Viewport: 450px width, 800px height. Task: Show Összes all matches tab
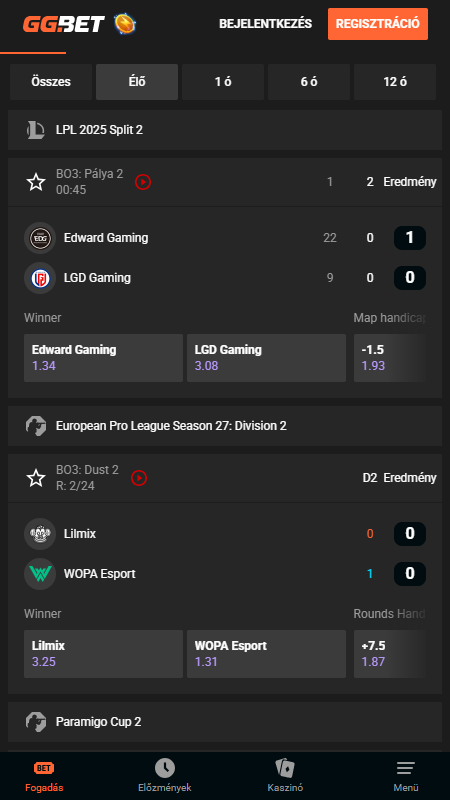pyautogui.click(x=51, y=82)
